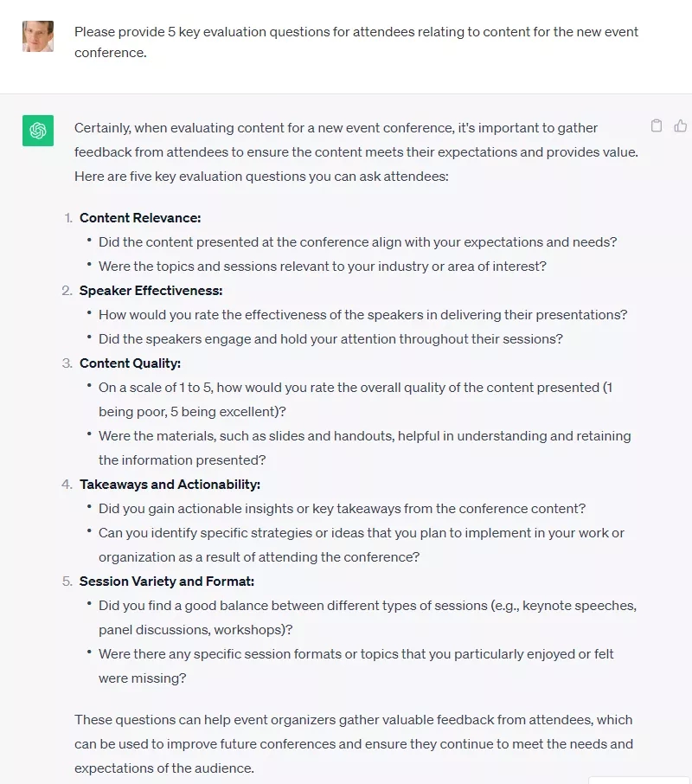Click the copy to clipboard icon

tap(656, 125)
